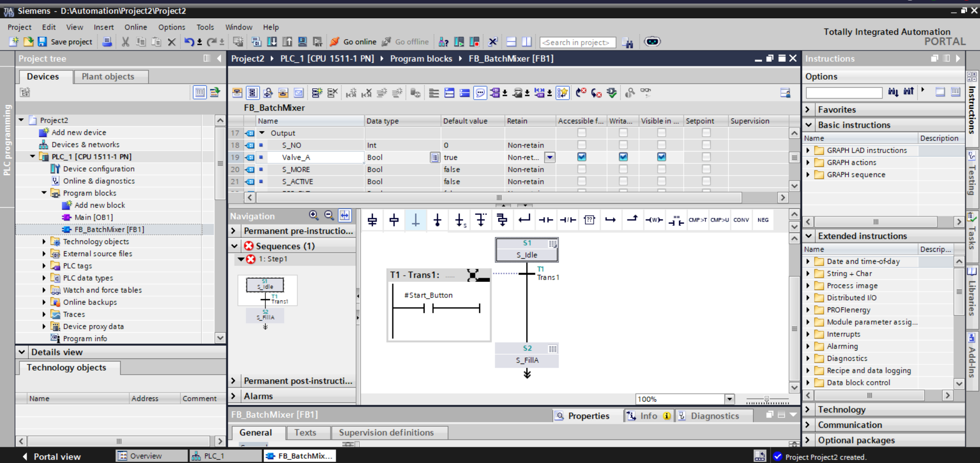Check Setpoint for Valve_A
The image size is (980, 463).
[x=706, y=157]
